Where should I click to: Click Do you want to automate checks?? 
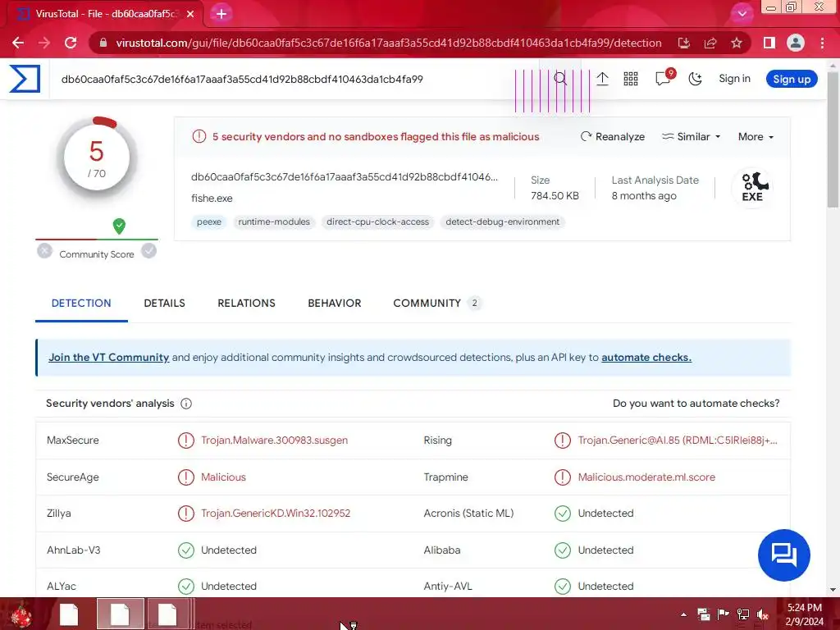pyautogui.click(x=696, y=404)
